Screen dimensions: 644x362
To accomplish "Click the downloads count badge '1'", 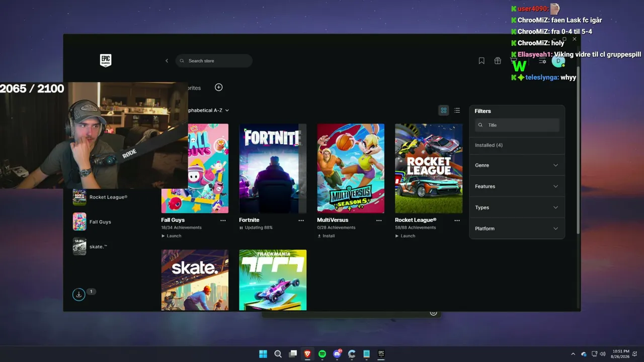I will click(91, 292).
